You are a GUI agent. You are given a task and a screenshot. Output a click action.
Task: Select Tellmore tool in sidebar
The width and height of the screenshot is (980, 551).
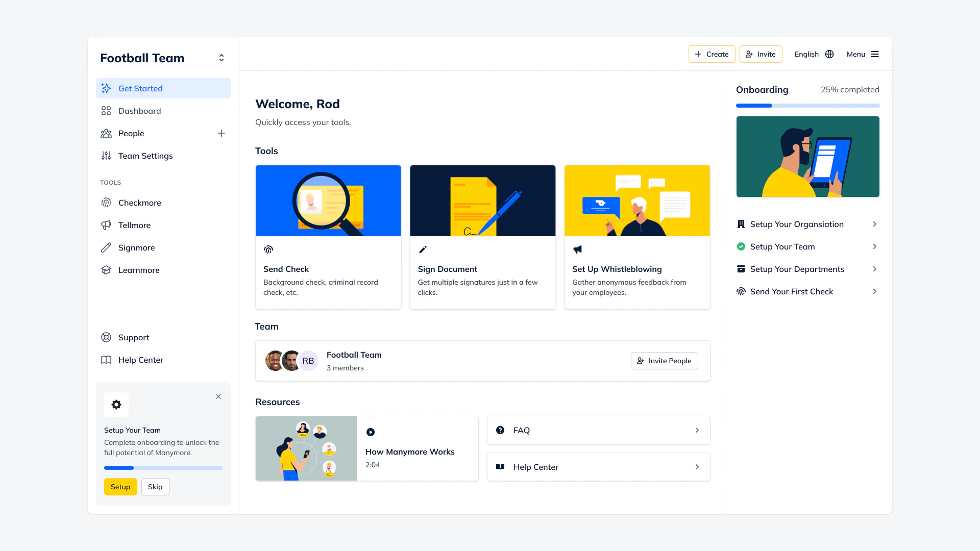(163, 225)
